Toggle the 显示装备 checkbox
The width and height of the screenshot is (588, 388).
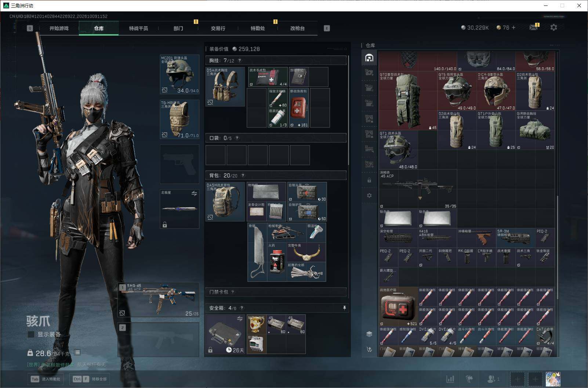[x=31, y=334]
